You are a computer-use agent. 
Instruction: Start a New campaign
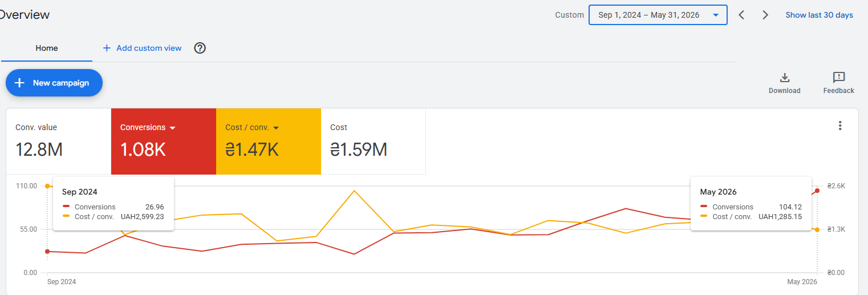click(x=54, y=83)
